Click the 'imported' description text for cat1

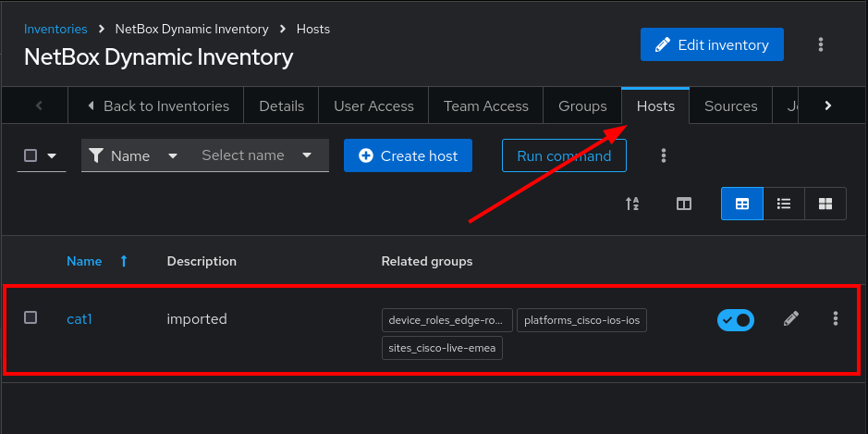197,319
